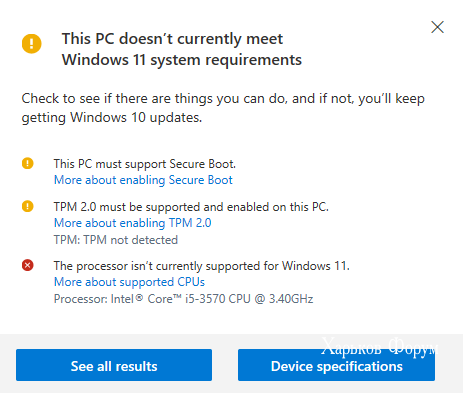Click the yellow warning icon for TPM 2.0
This screenshot has height=393, width=463.
(28, 206)
